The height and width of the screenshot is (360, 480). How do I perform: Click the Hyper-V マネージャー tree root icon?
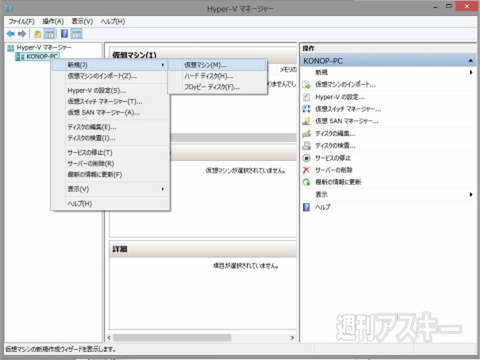(x=11, y=48)
